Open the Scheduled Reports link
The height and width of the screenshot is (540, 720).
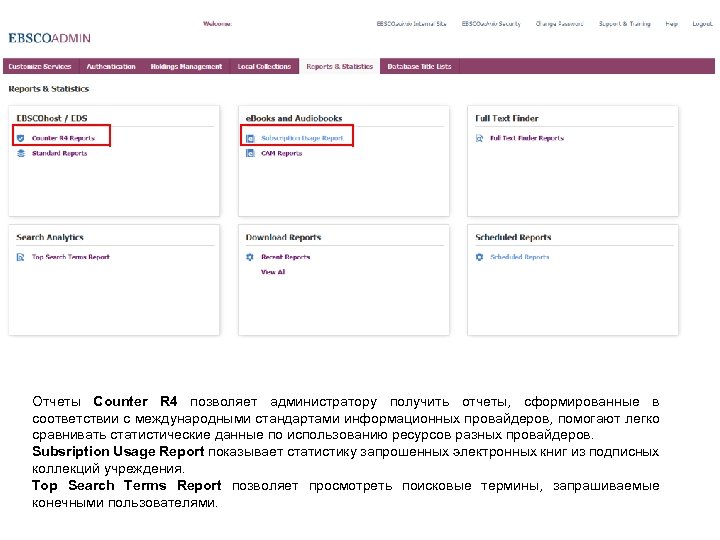click(x=520, y=257)
